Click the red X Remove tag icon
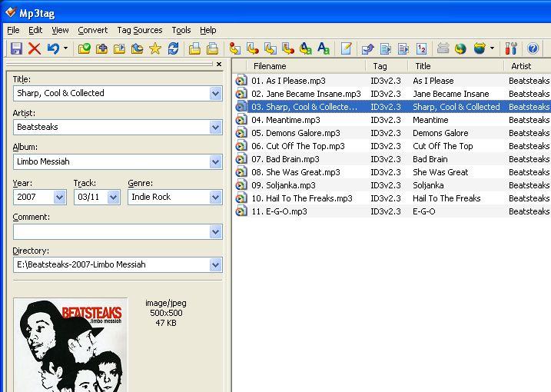Viewport: 551px width, 392px height. click(35, 48)
